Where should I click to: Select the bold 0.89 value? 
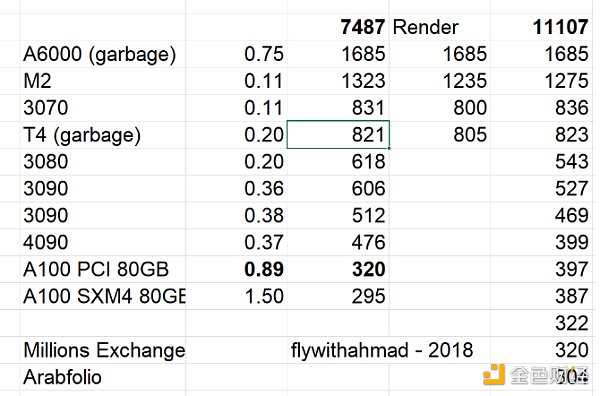tap(264, 269)
